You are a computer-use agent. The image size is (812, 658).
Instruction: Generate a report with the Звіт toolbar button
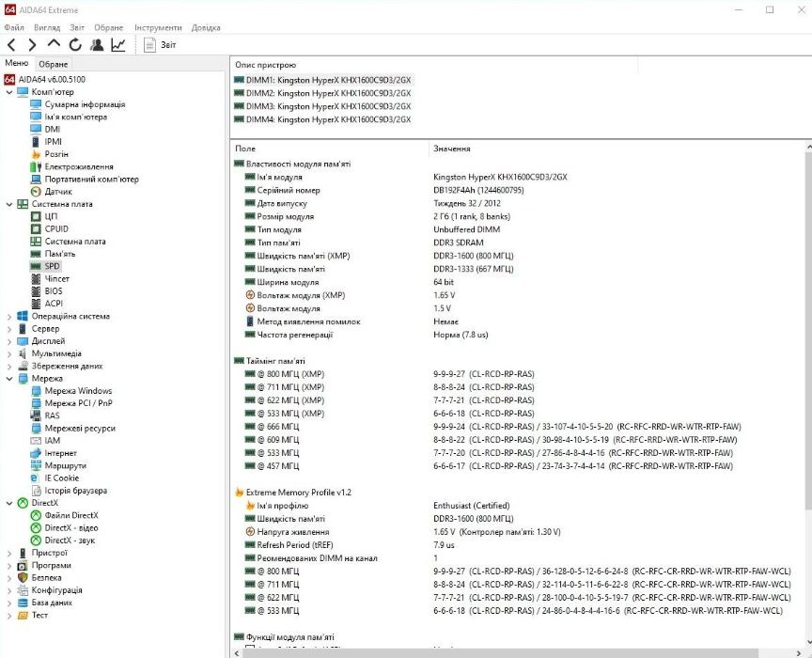click(x=160, y=45)
